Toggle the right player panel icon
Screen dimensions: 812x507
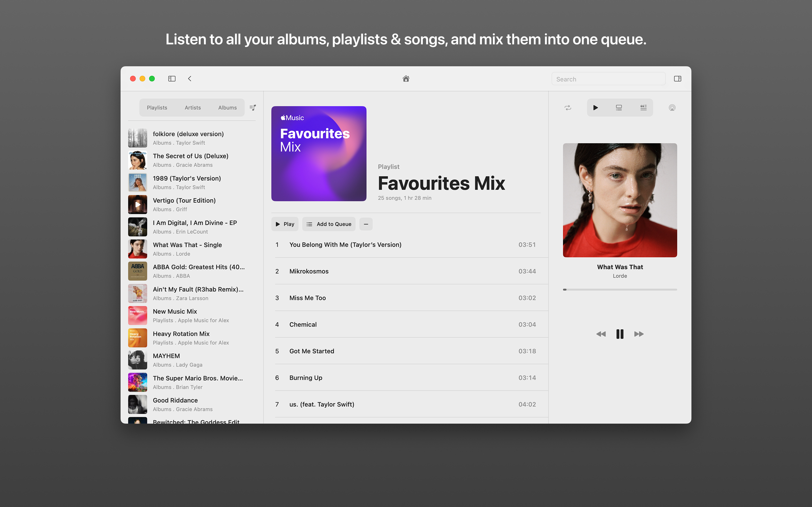click(x=677, y=79)
